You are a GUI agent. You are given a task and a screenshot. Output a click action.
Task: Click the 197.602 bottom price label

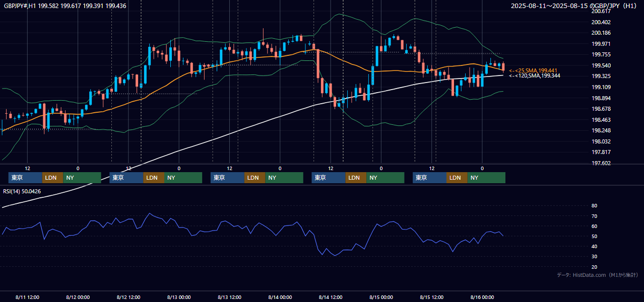pos(601,163)
